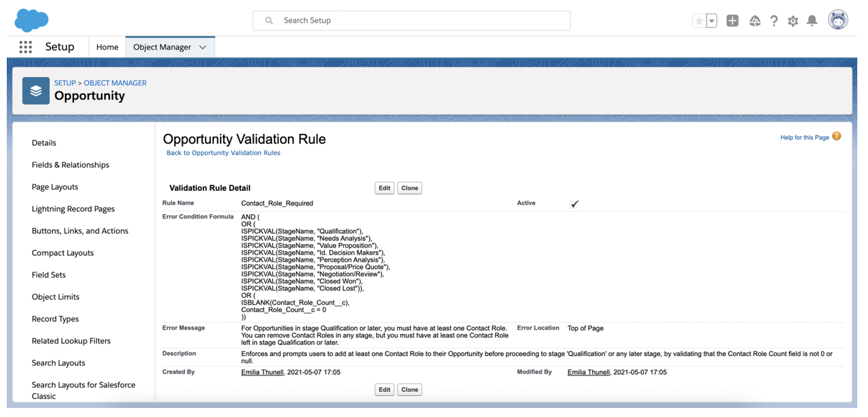The width and height of the screenshot is (868, 417).
Task: Open Buttons, Links, and Actions section
Action: (80, 231)
